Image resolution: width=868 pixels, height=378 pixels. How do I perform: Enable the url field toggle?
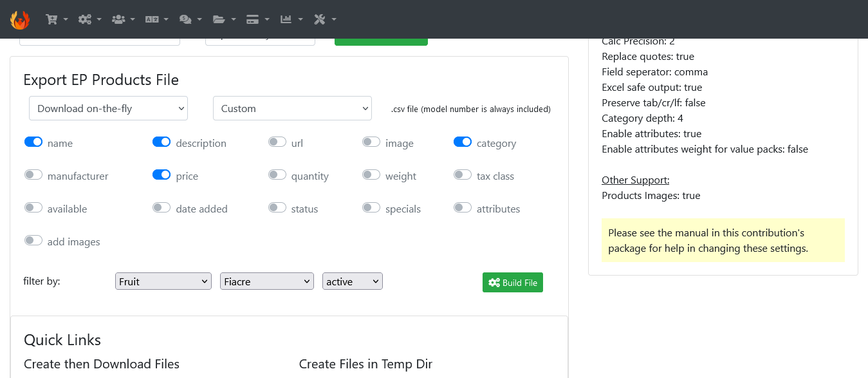point(277,142)
